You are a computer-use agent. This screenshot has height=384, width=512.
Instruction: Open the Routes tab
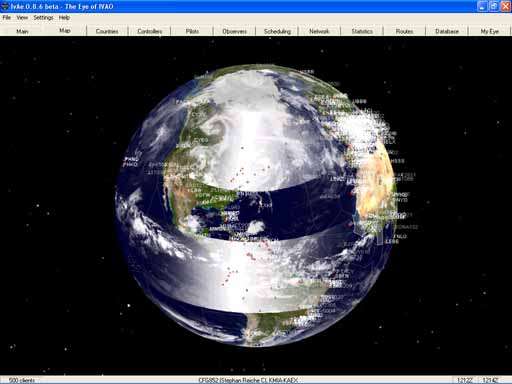(x=404, y=31)
